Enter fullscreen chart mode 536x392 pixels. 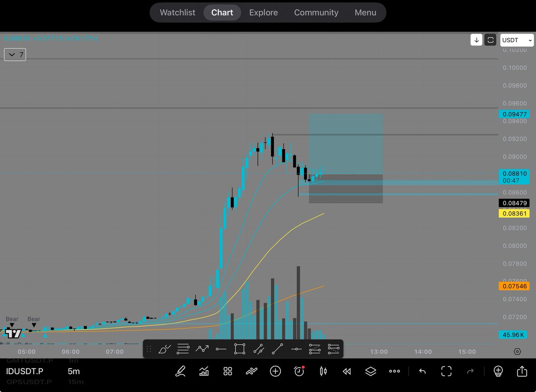pyautogui.click(x=446, y=371)
